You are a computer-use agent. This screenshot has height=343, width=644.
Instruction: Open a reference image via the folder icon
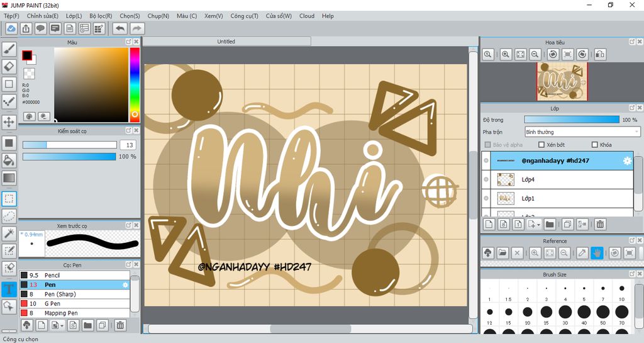(x=502, y=253)
